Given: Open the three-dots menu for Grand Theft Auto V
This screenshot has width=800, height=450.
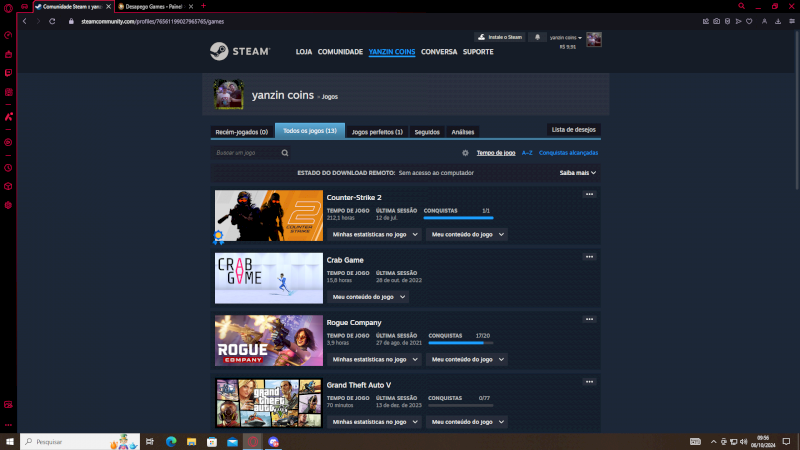Looking at the screenshot, I should (589, 382).
